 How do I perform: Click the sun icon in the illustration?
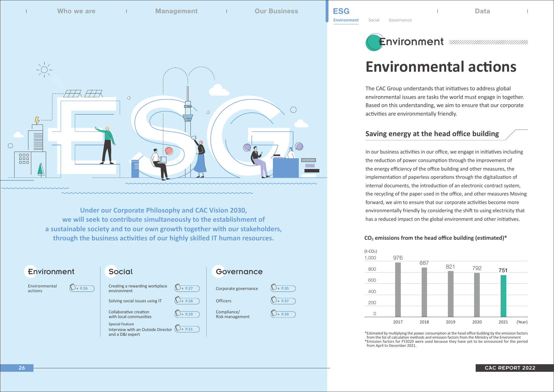[x=44, y=70]
